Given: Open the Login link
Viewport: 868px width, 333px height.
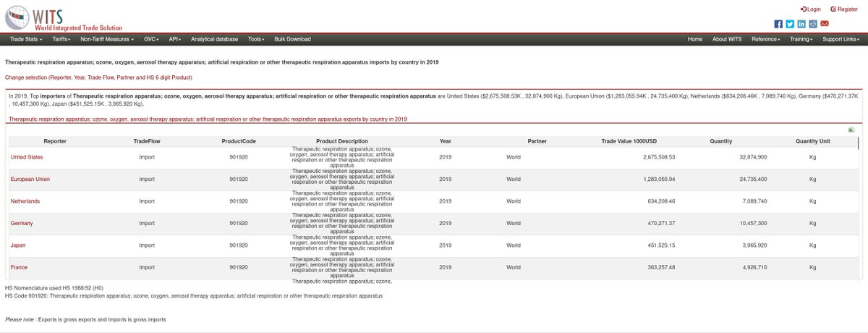Looking at the screenshot, I should click(x=810, y=9).
